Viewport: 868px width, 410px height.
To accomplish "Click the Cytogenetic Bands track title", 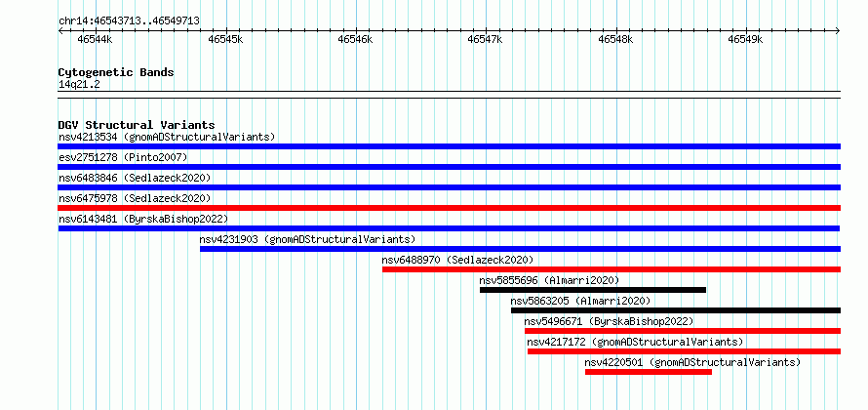I will click(x=116, y=72).
